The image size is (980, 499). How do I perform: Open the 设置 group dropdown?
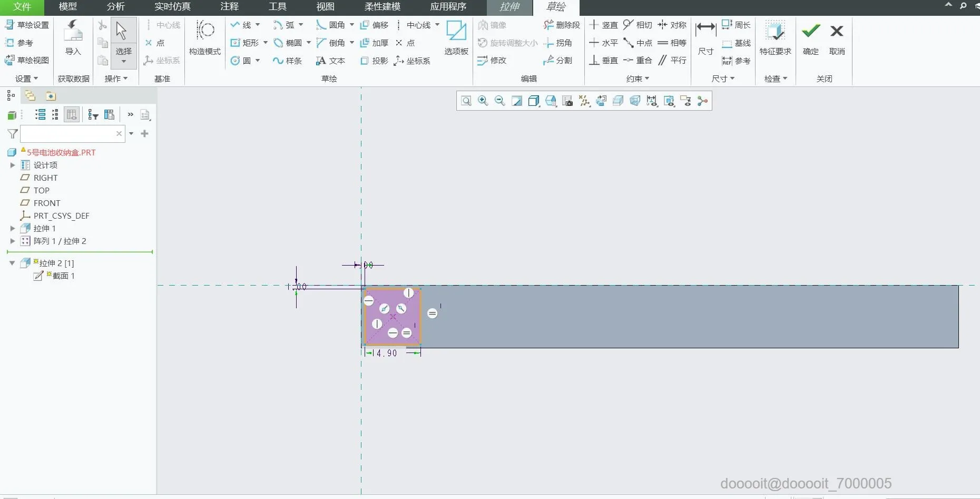27,79
